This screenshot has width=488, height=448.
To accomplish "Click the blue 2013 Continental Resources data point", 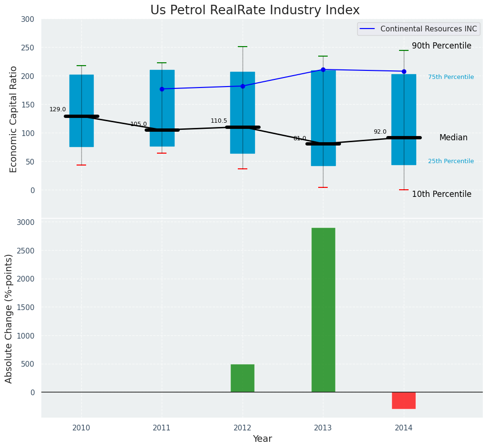I will [323, 69].
